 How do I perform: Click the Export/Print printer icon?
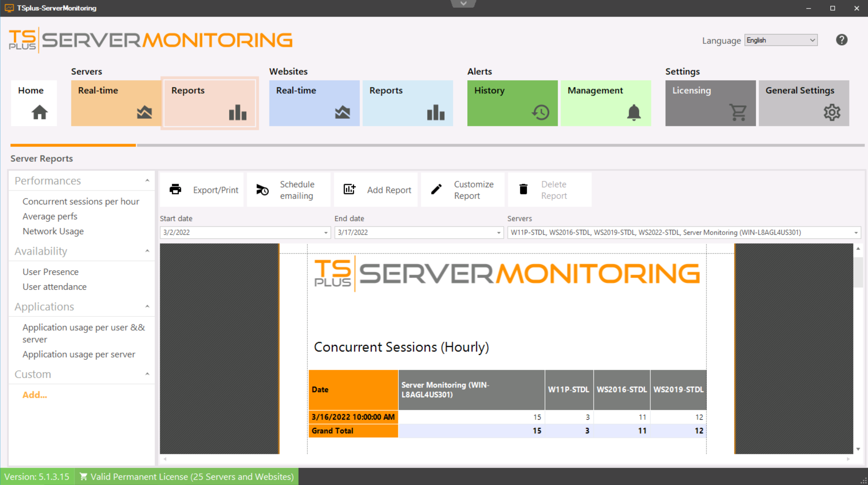click(x=175, y=189)
